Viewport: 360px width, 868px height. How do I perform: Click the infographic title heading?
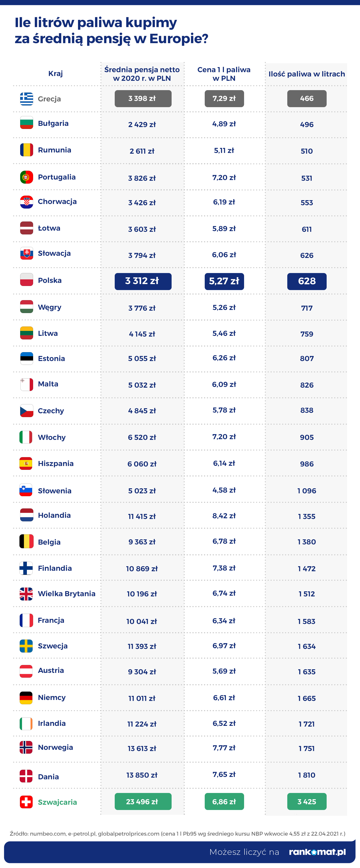[x=111, y=30]
